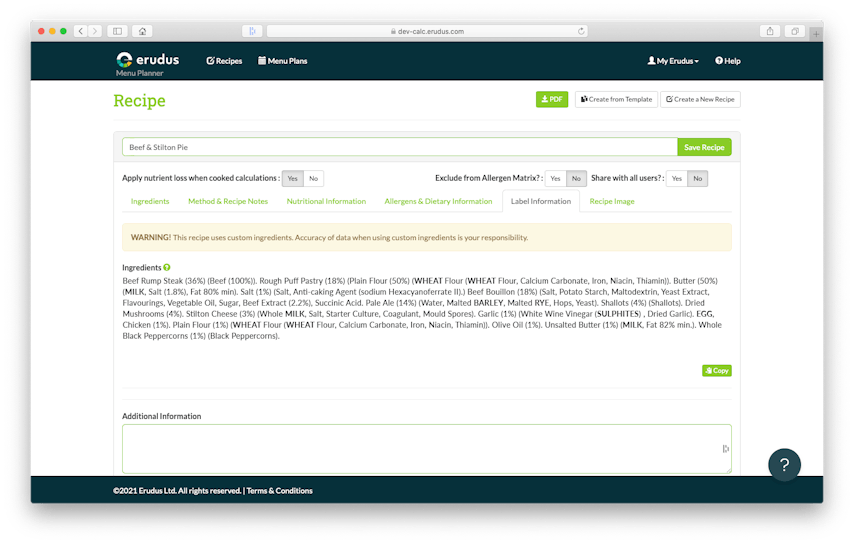Open the Help link
Screen dimensions: 854x544
tap(728, 61)
